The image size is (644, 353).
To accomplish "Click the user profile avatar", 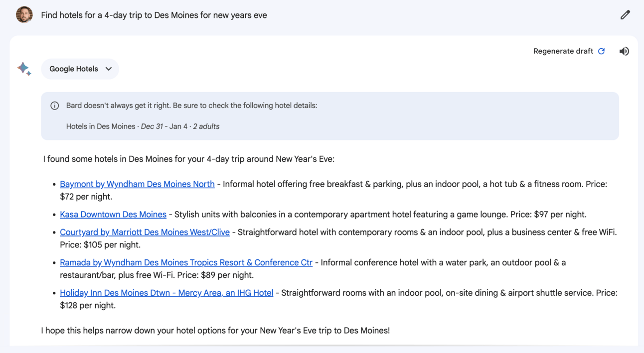I will pos(24,15).
